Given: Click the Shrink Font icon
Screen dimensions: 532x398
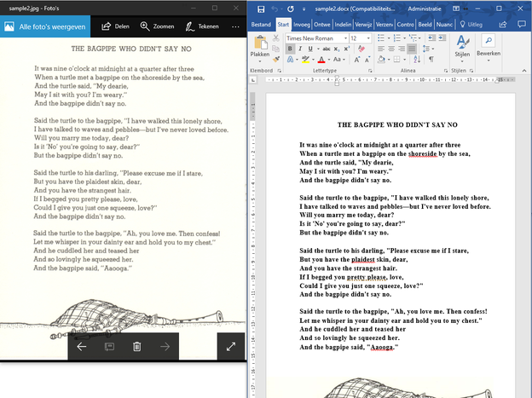Looking at the screenshot, I should (367, 60).
